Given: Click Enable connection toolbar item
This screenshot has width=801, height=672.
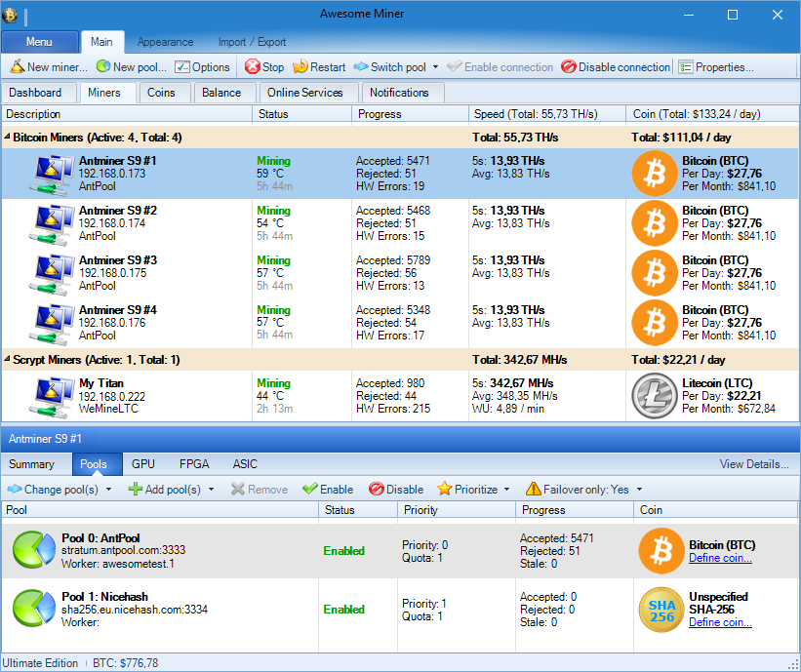Looking at the screenshot, I should (x=501, y=67).
